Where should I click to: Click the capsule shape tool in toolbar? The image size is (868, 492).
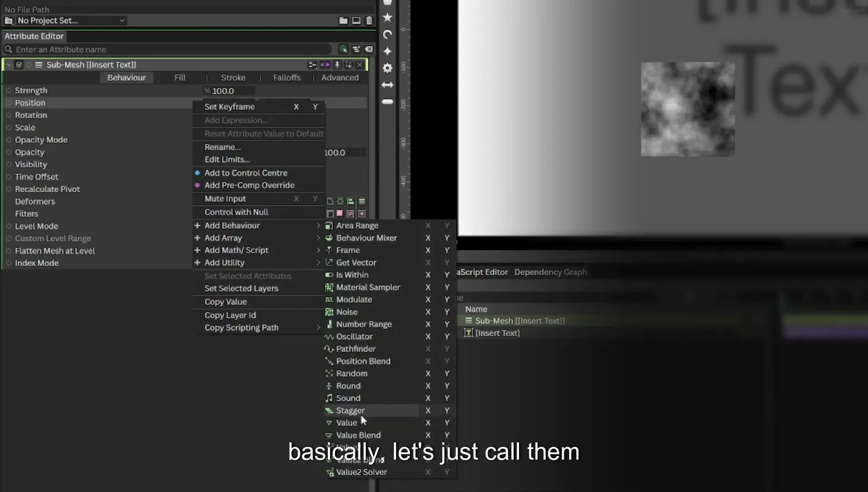point(387,102)
